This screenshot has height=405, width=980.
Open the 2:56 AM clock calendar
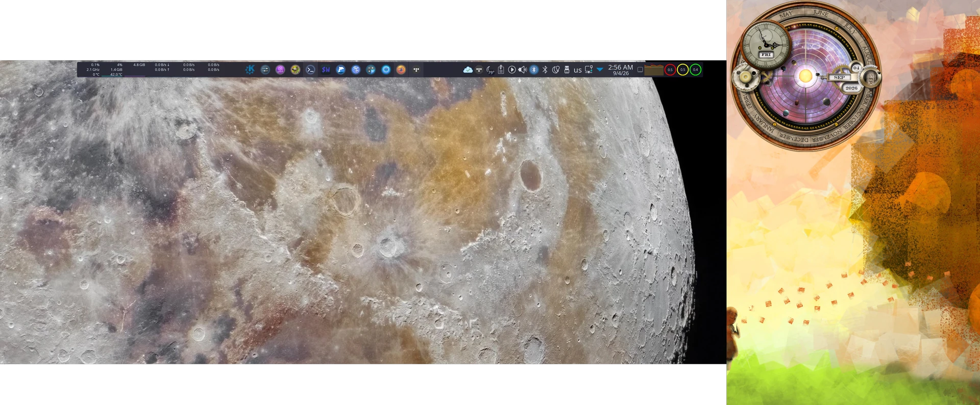(621, 70)
